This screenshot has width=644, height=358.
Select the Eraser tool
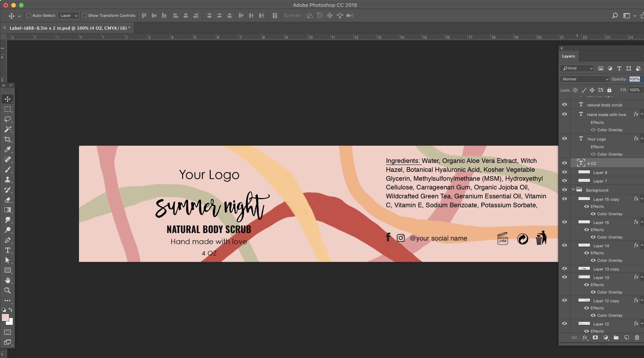pos(8,200)
